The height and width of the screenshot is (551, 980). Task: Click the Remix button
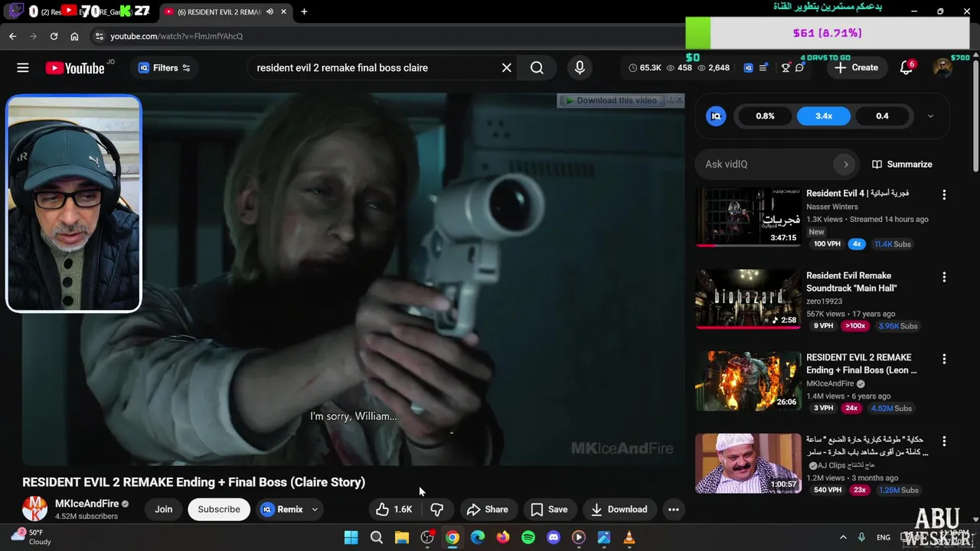click(282, 509)
